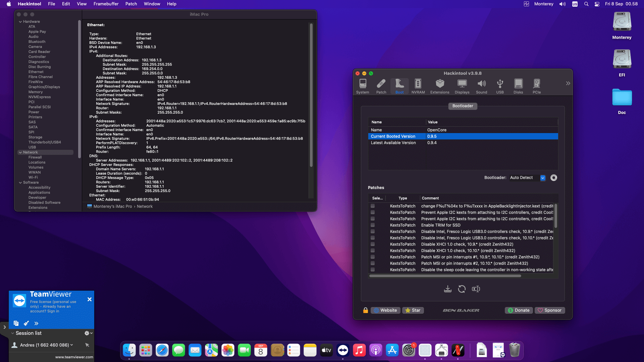
Task: Click scrollbar in System Information detail pane
Action: 311,95
